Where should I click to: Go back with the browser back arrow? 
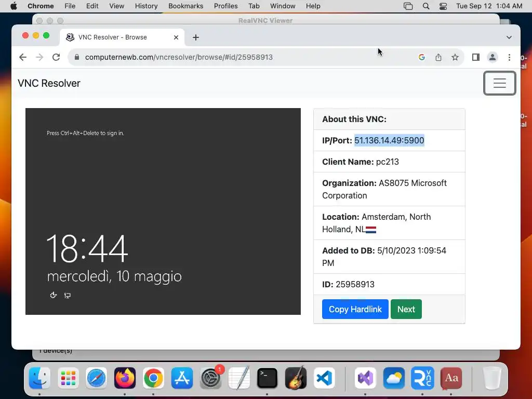tap(23, 57)
